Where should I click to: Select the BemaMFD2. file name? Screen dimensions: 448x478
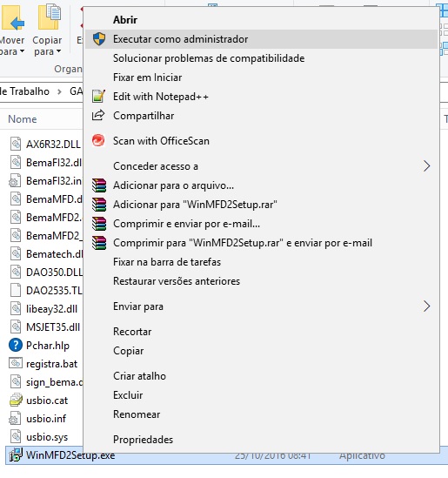[54, 218]
